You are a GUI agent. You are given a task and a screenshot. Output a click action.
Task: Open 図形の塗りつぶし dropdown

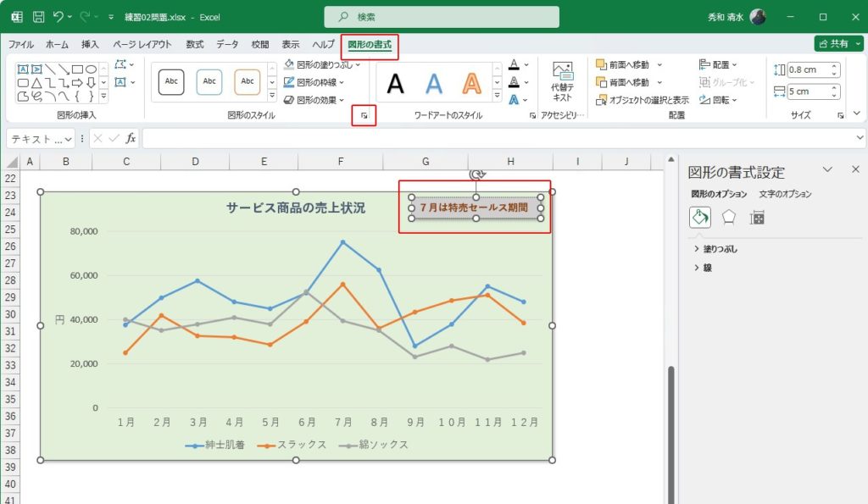[x=326, y=64]
